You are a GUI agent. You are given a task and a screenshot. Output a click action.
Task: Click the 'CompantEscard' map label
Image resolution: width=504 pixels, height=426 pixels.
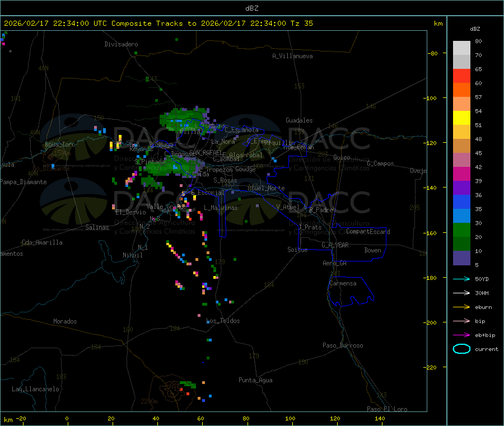tap(368, 231)
